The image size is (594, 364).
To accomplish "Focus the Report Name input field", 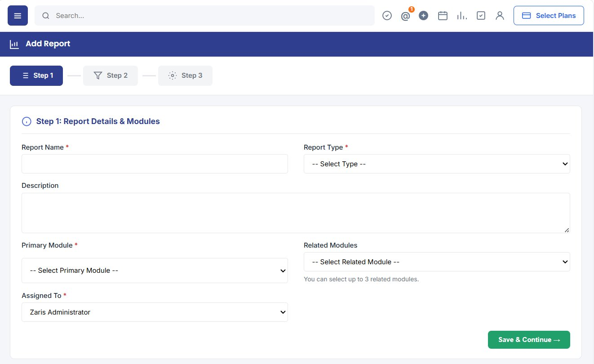I will 155,164.
